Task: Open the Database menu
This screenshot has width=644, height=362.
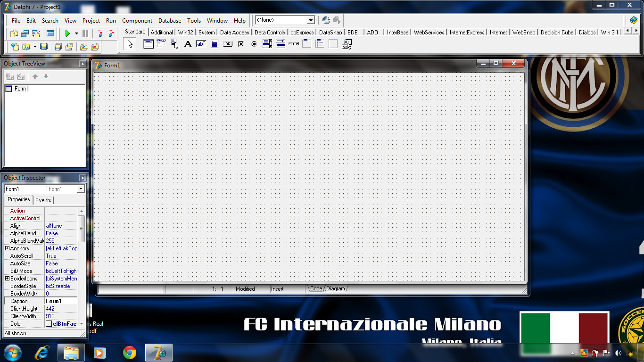Action: 170,21
